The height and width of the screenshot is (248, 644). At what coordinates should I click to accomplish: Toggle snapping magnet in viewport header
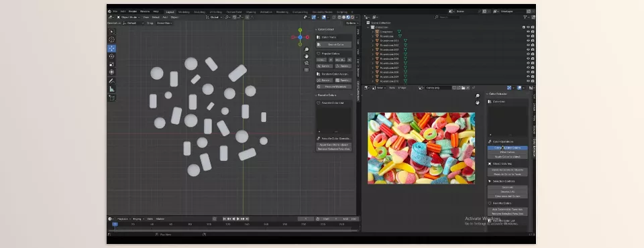pyautogui.click(x=235, y=17)
